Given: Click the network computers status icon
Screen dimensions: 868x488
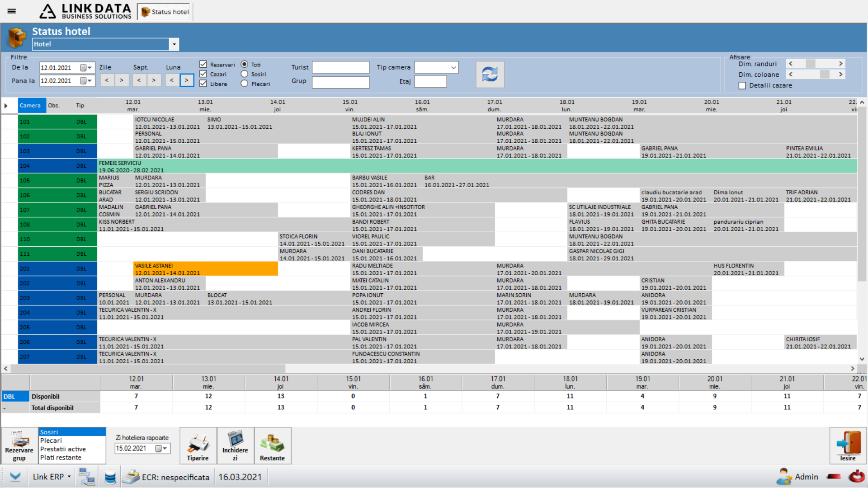Looking at the screenshot, I should (86, 477).
